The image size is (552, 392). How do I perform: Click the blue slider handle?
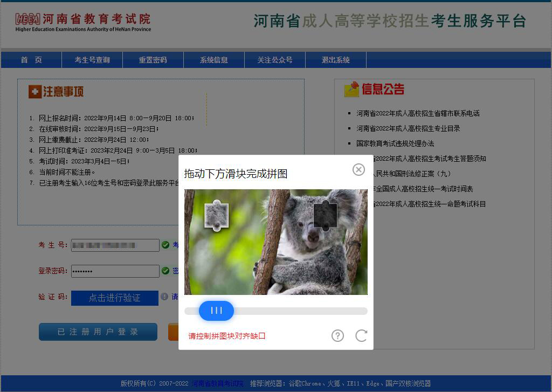[x=216, y=311]
